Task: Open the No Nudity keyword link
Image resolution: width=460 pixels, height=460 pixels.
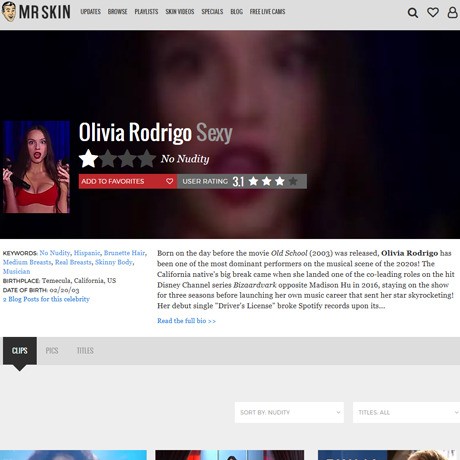Action: pos(55,253)
